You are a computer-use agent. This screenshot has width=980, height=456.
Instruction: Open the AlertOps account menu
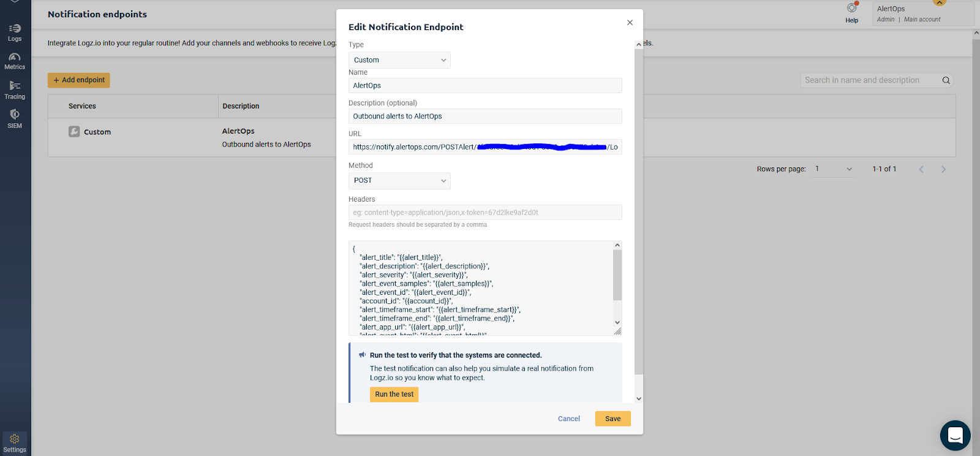922,13
